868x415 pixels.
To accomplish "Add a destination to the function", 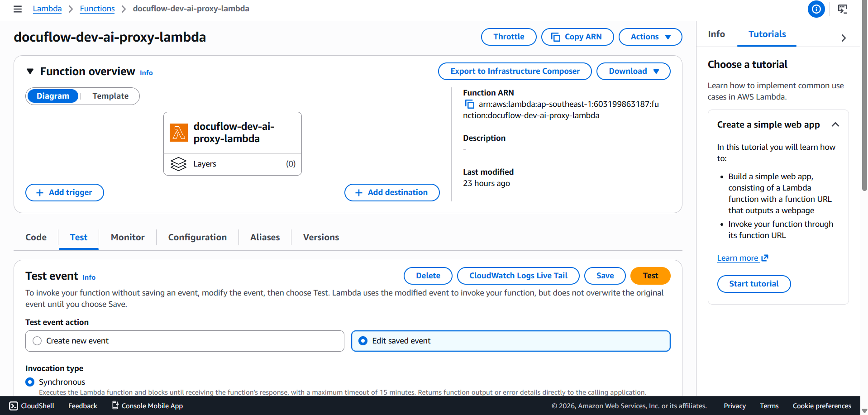I will [392, 193].
